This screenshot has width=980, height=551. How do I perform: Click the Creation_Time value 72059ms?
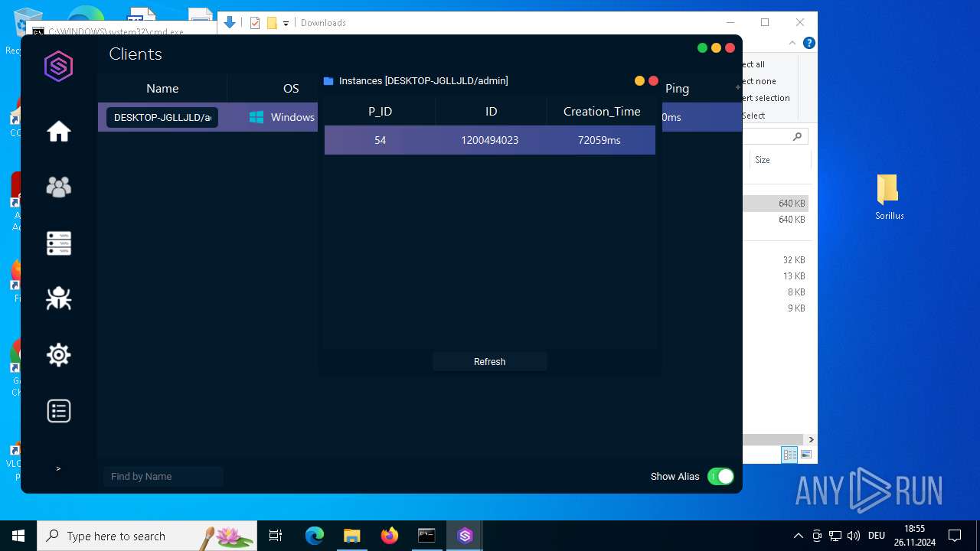(599, 140)
